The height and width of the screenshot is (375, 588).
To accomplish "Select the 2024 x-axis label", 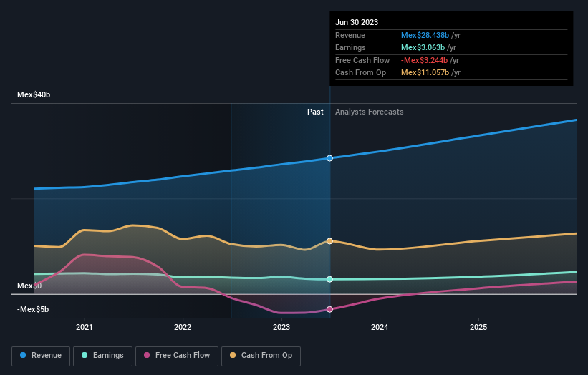I will point(380,327).
